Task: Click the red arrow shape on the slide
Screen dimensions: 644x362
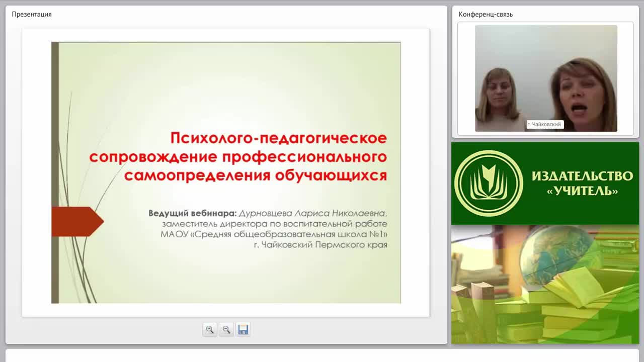Action: pos(77,221)
